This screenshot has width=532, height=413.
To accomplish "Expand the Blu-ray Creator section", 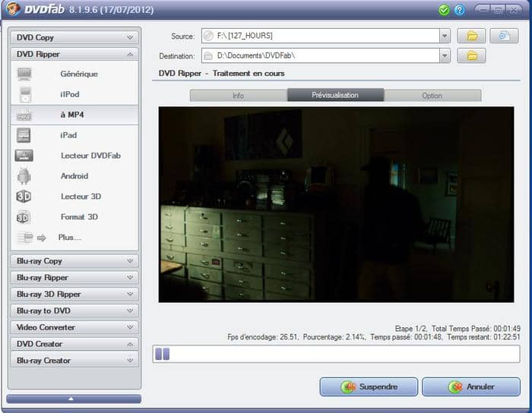I will tap(74, 361).
